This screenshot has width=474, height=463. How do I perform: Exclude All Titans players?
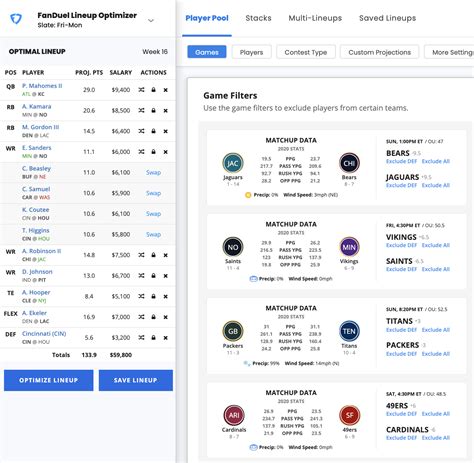coord(436,330)
